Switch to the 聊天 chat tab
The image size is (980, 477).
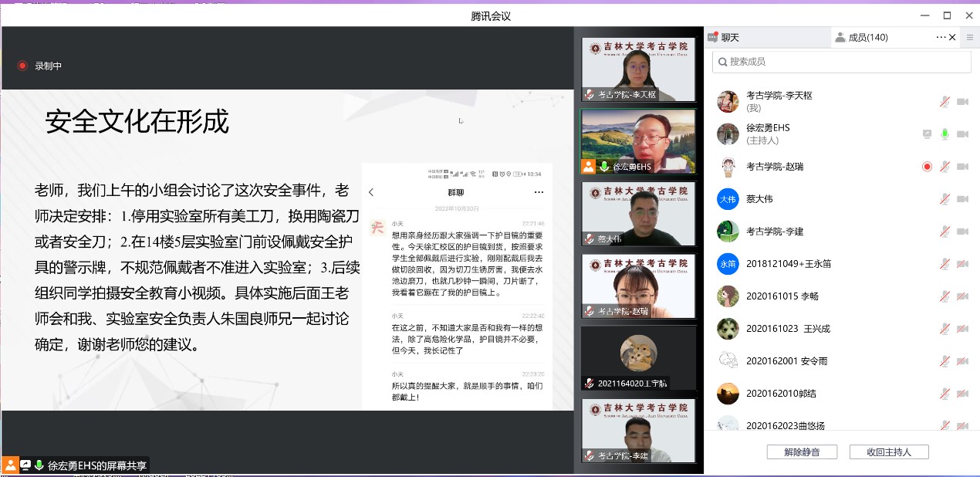pyautogui.click(x=724, y=37)
